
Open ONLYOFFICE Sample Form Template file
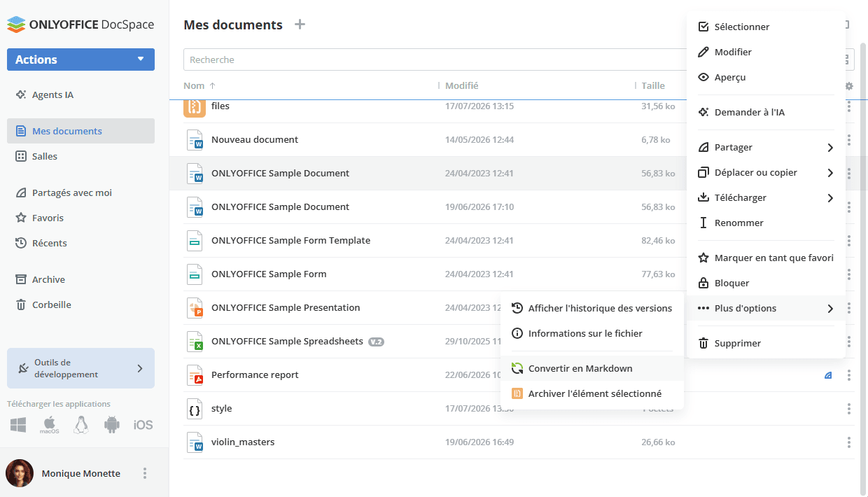(x=290, y=240)
